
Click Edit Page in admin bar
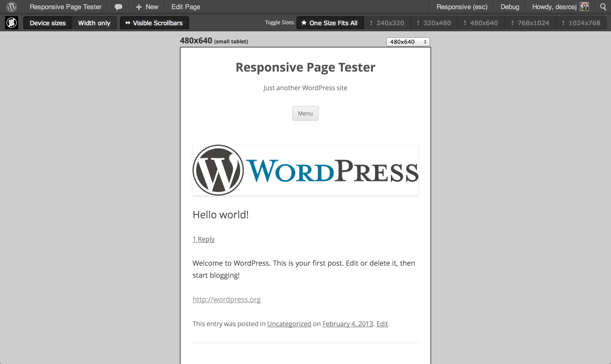tap(186, 7)
